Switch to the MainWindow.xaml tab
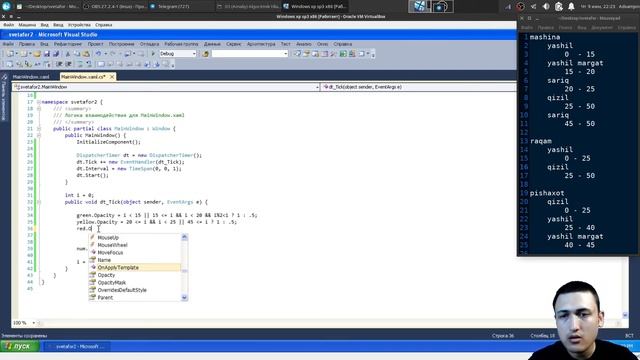Viewport: 640px width, 360px height. point(31,77)
